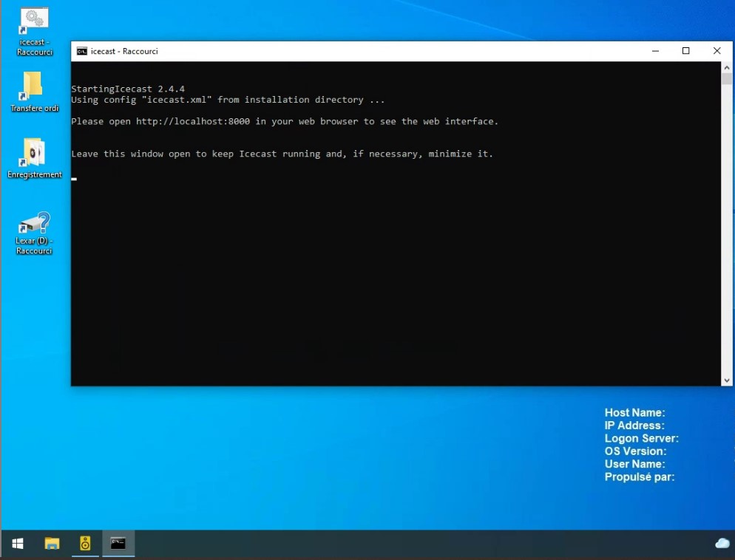Click the 'http://localhost:8000' text in console

(x=193, y=121)
